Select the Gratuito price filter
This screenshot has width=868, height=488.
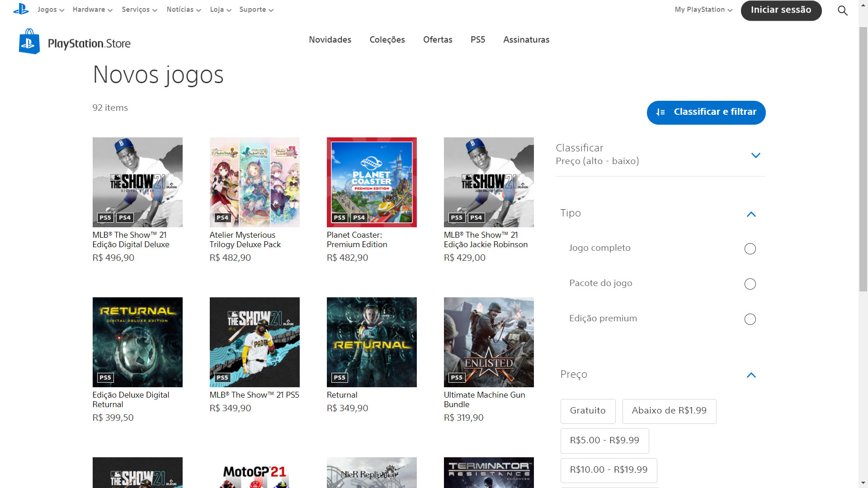588,411
